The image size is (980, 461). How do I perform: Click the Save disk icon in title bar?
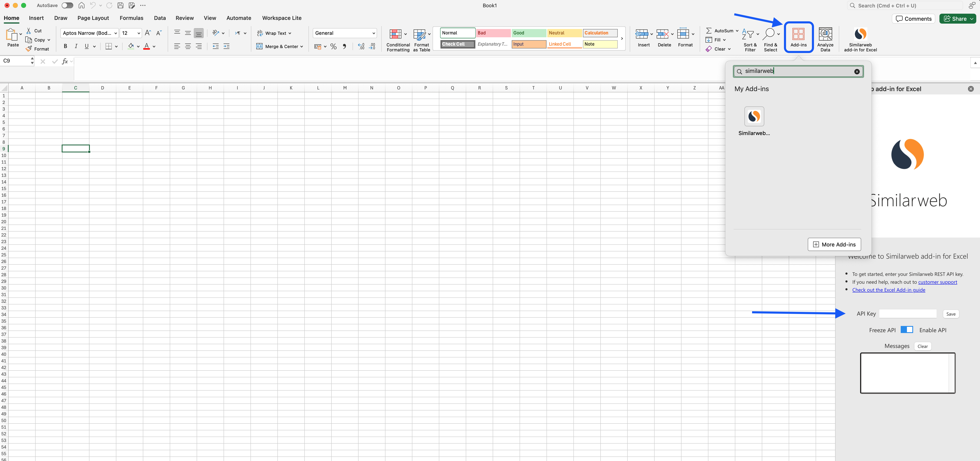(x=120, y=5)
